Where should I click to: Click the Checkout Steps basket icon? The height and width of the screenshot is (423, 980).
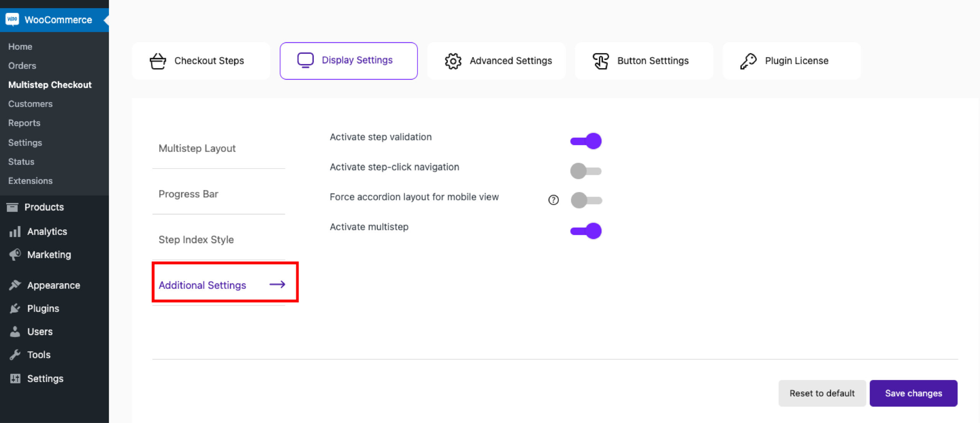(158, 61)
